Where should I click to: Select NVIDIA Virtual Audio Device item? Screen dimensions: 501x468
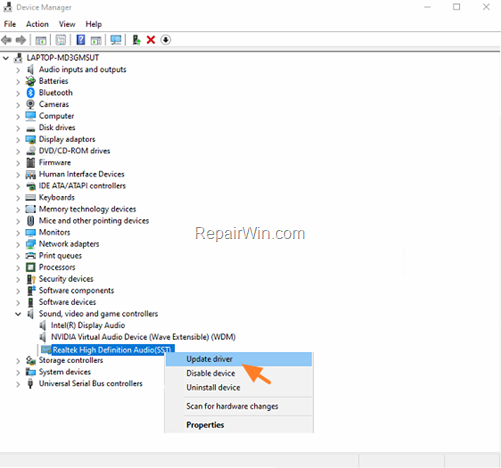[x=143, y=337]
